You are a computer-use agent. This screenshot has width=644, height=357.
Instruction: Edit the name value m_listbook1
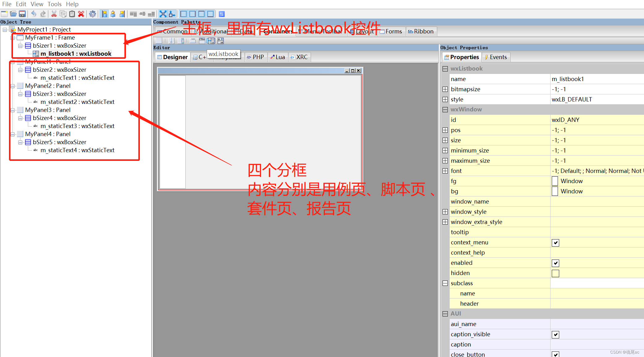[x=597, y=79]
